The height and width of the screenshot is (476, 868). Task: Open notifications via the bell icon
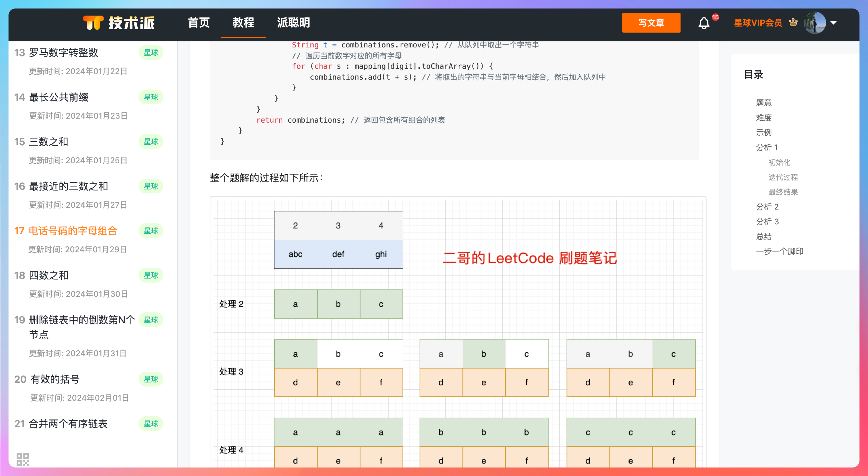pyautogui.click(x=704, y=23)
